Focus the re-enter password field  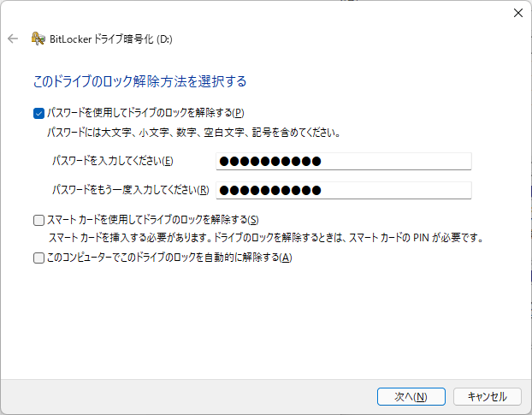coord(344,190)
